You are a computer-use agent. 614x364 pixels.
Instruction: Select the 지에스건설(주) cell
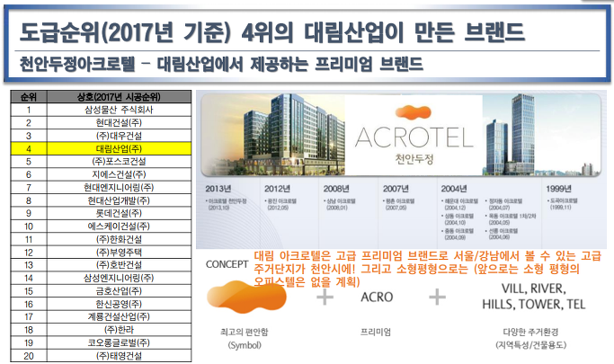(x=119, y=174)
